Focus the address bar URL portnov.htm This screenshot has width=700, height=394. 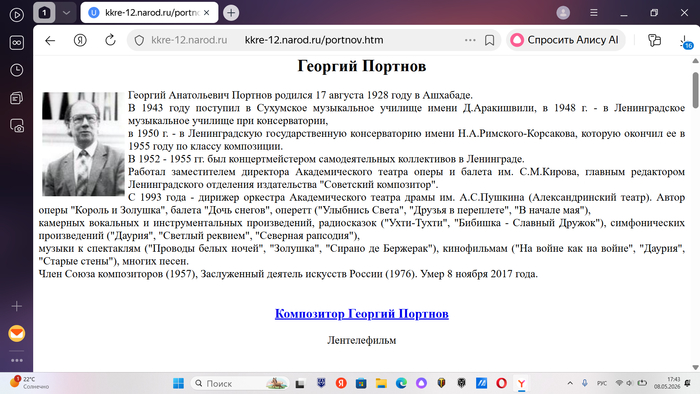[314, 40]
